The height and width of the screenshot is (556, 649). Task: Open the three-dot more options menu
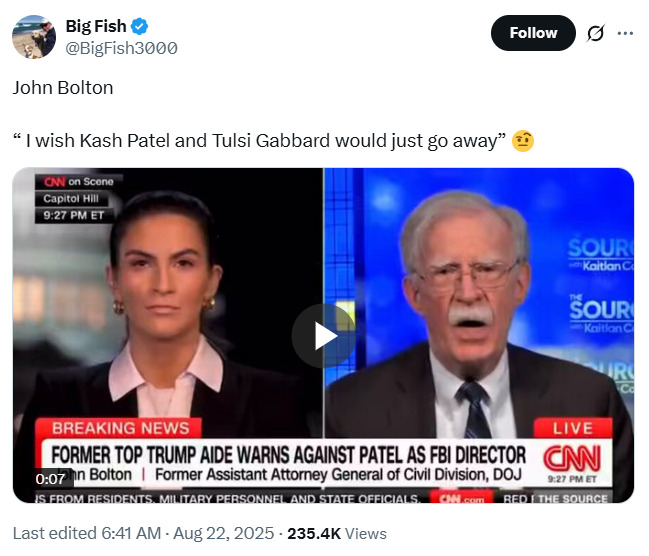[625, 33]
